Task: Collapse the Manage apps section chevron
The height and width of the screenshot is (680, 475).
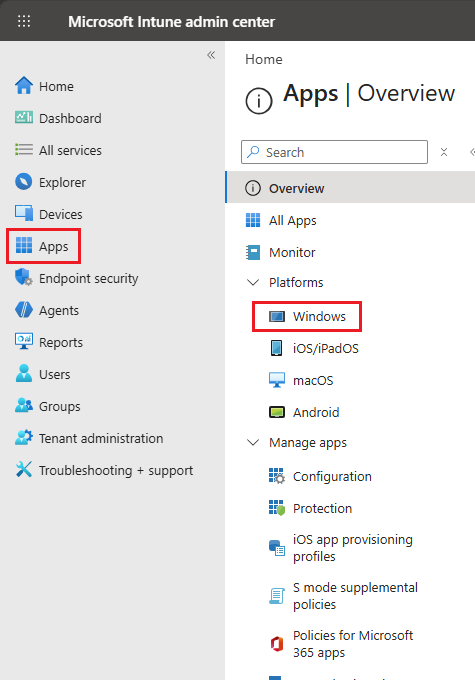Action: [253, 442]
